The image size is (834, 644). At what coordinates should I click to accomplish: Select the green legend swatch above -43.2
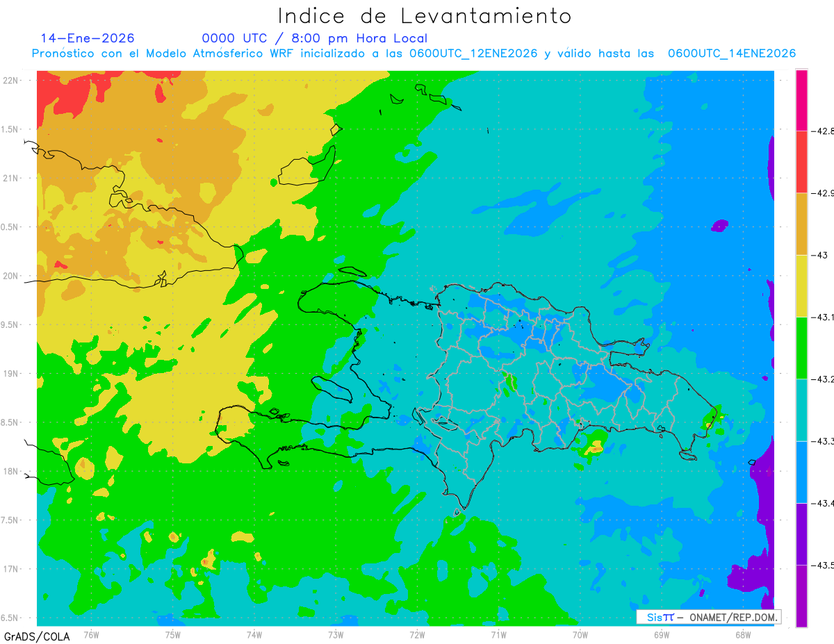pyautogui.click(x=801, y=347)
